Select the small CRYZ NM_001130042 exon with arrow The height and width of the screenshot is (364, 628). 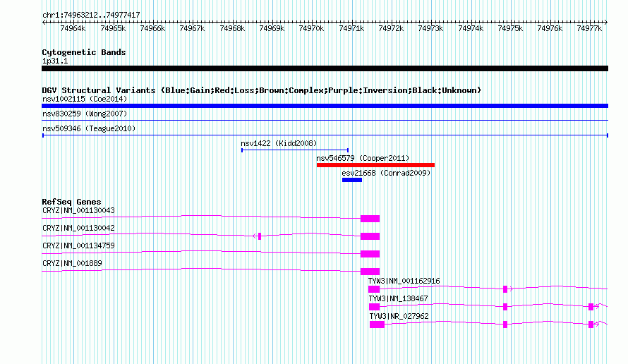(258, 236)
